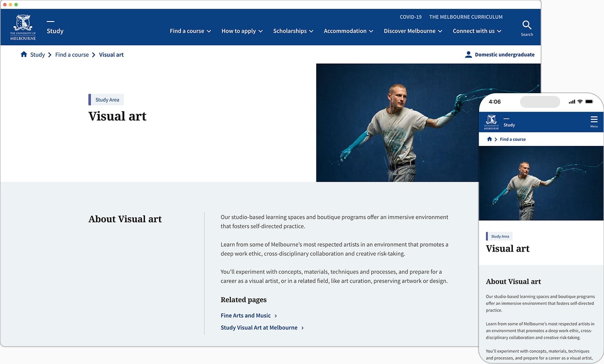Screen dimensions: 604x364
Task: Open the Discover Melbourne menu
Action: 413,31
